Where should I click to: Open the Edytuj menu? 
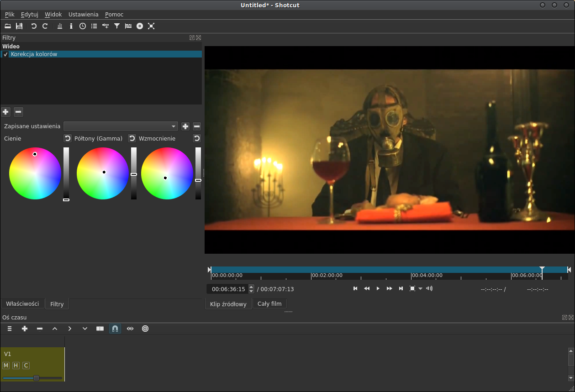[30, 15]
